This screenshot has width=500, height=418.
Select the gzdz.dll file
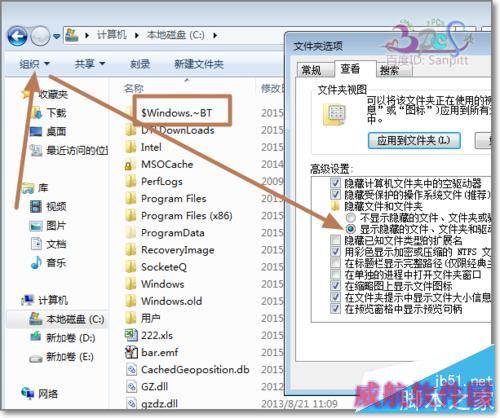click(x=159, y=403)
